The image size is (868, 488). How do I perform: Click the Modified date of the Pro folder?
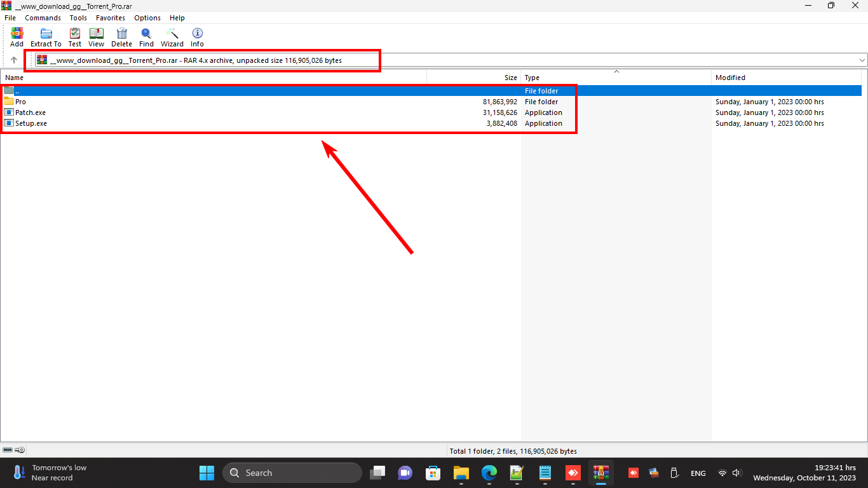click(770, 102)
